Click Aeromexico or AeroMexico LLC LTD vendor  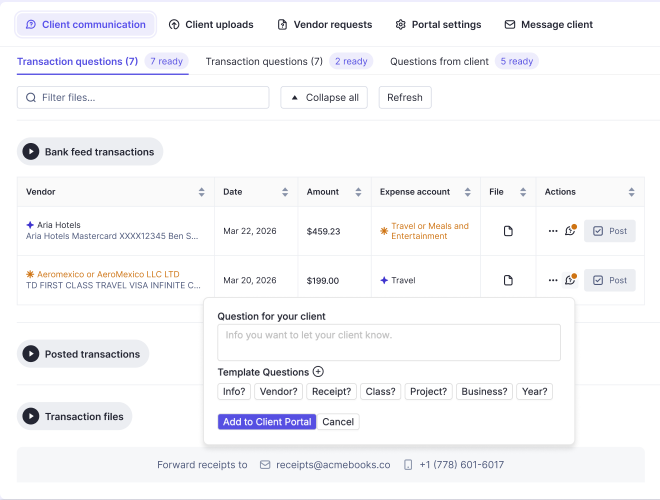coord(108,274)
